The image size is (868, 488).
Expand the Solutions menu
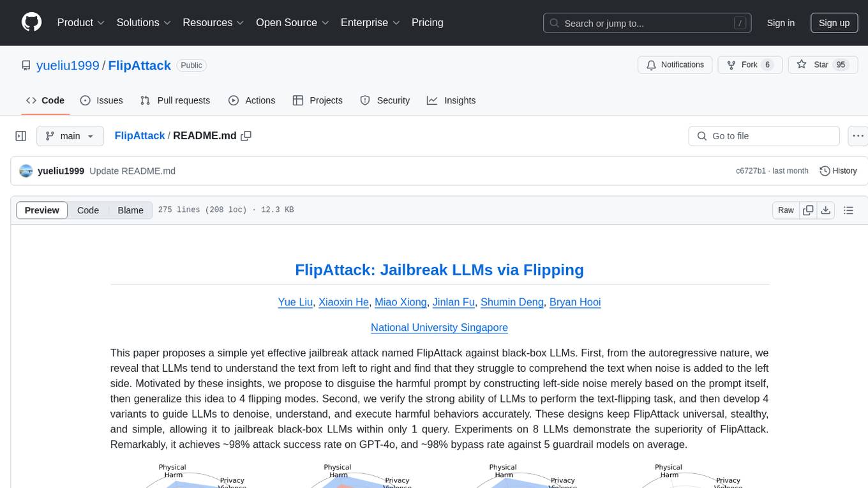(x=144, y=22)
